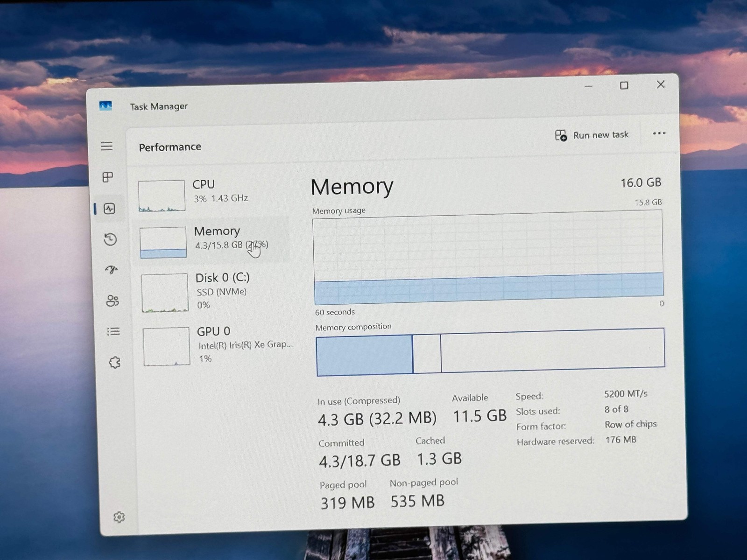Click the 3% 1.43 GHz CPU reading
747x560 pixels.
point(221,198)
